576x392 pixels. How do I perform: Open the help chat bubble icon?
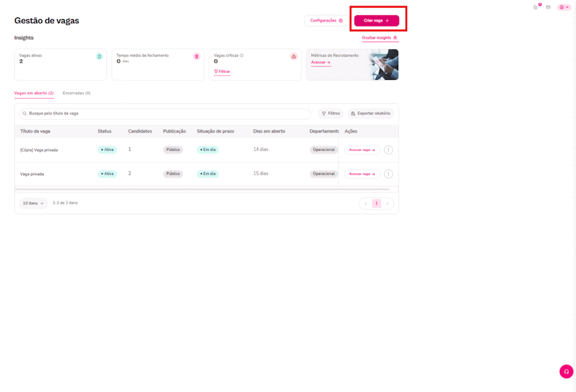click(x=566, y=371)
